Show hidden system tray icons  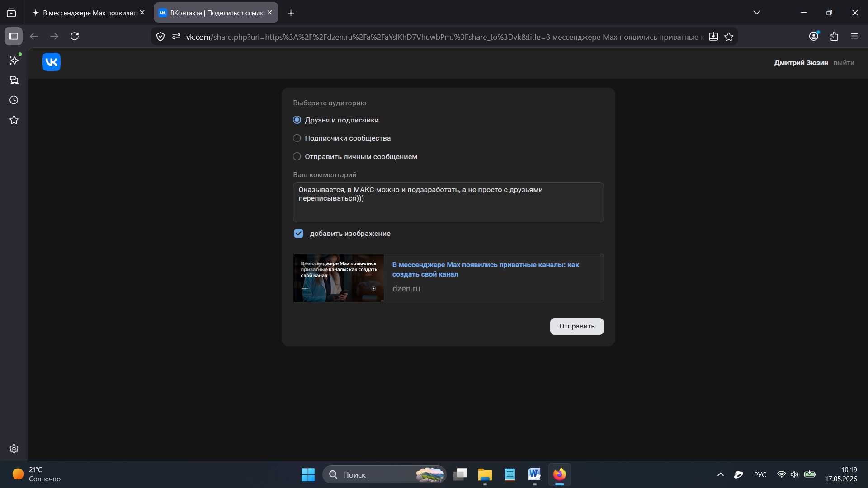[721, 474]
